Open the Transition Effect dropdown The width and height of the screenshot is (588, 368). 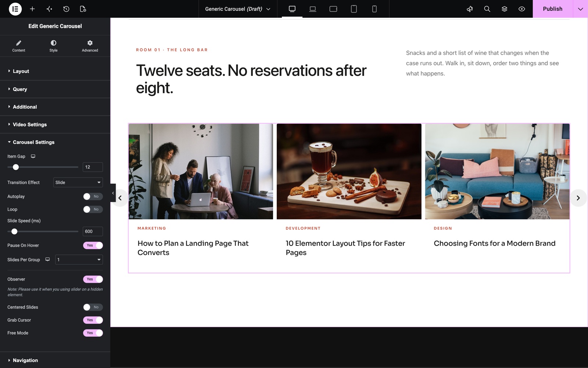[78, 183]
